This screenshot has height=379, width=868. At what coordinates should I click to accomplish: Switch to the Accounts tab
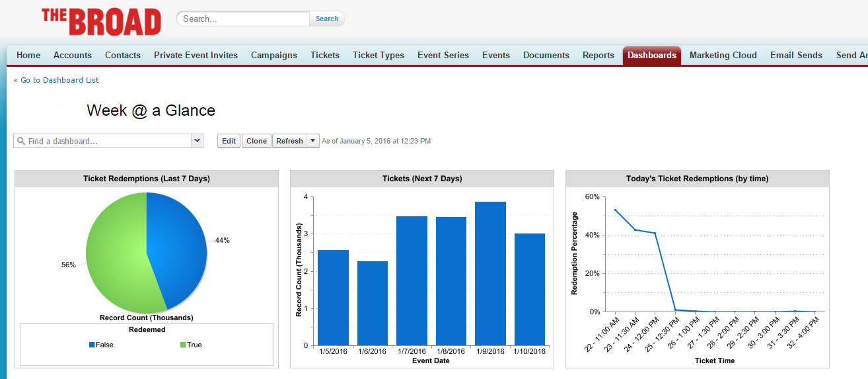click(73, 56)
